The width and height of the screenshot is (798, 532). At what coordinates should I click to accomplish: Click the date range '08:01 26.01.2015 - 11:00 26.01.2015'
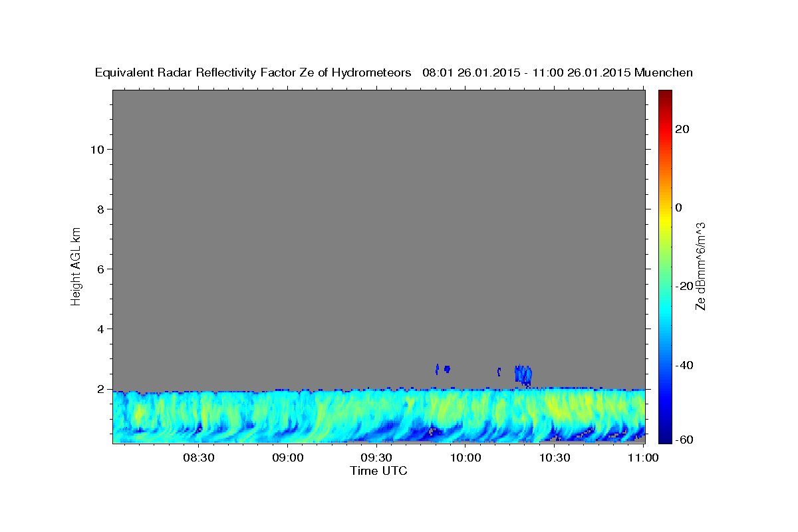point(527,73)
